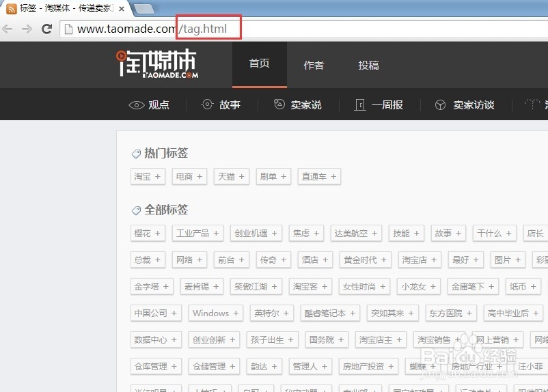Open the 卖家说 category
Image resolution: width=548 pixels, height=392 pixels.
pyautogui.click(x=306, y=104)
